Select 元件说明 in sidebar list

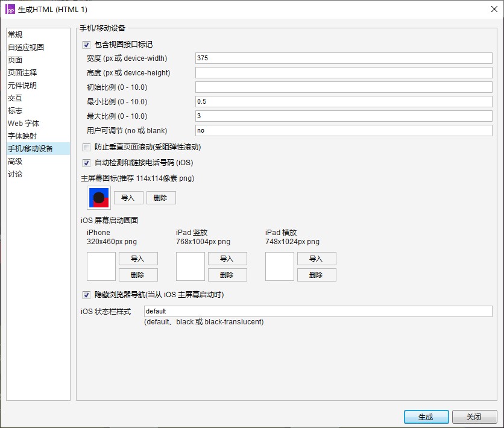38,86
